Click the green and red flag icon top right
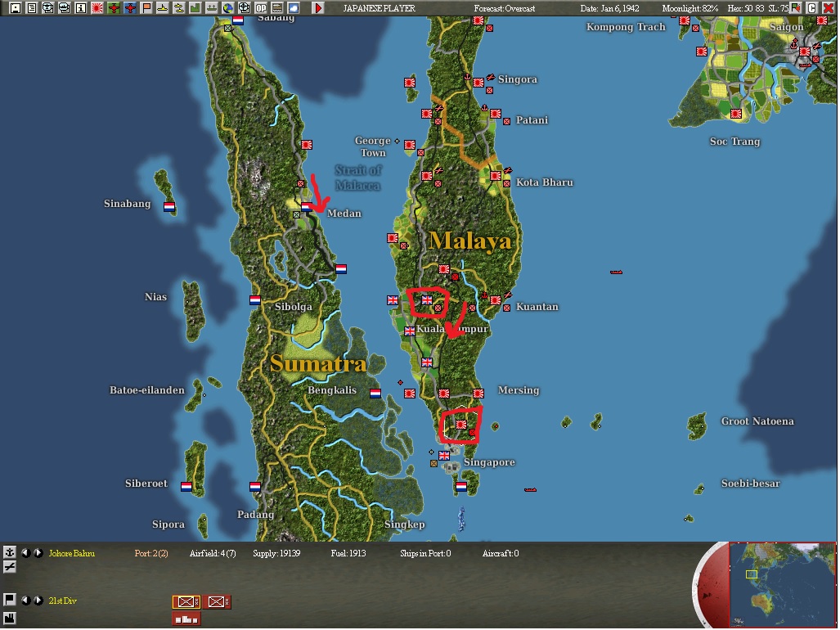The image size is (840, 630). tap(796, 8)
